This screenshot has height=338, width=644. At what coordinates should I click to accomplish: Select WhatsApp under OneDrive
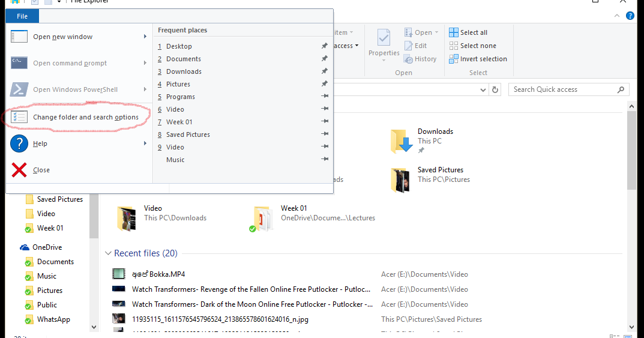[47, 319]
